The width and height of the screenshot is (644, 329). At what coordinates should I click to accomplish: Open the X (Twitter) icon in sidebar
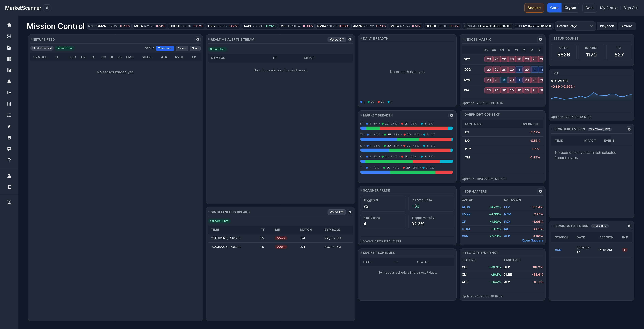click(x=9, y=202)
